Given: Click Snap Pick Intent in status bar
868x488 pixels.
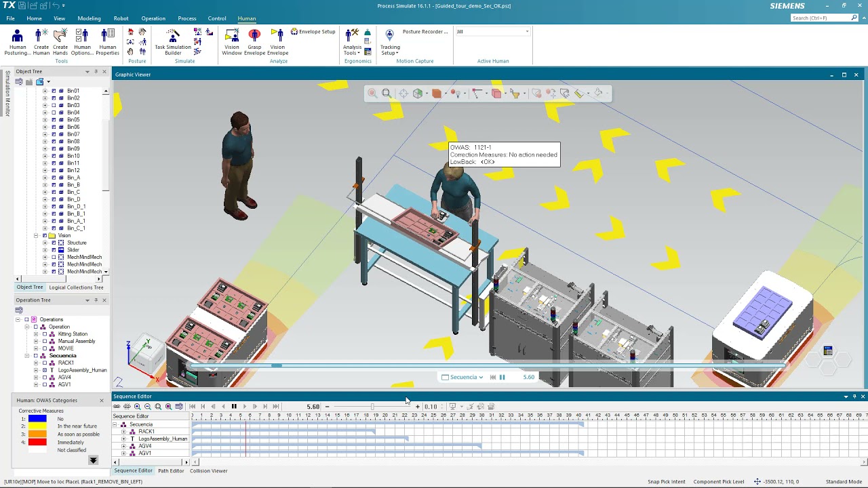Looking at the screenshot, I should pos(666,482).
